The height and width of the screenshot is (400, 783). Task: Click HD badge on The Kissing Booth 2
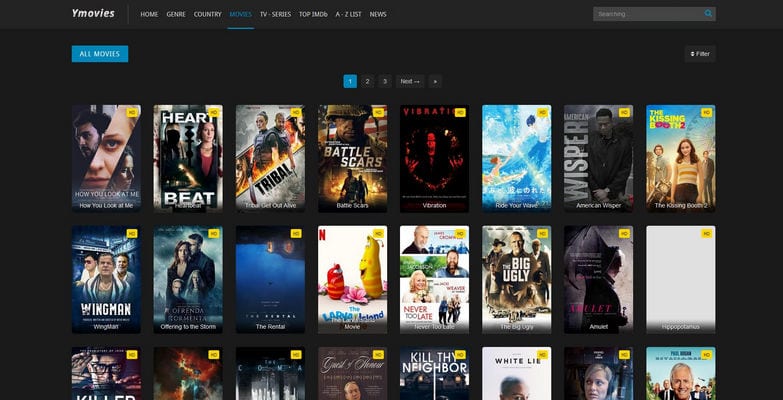(x=706, y=113)
